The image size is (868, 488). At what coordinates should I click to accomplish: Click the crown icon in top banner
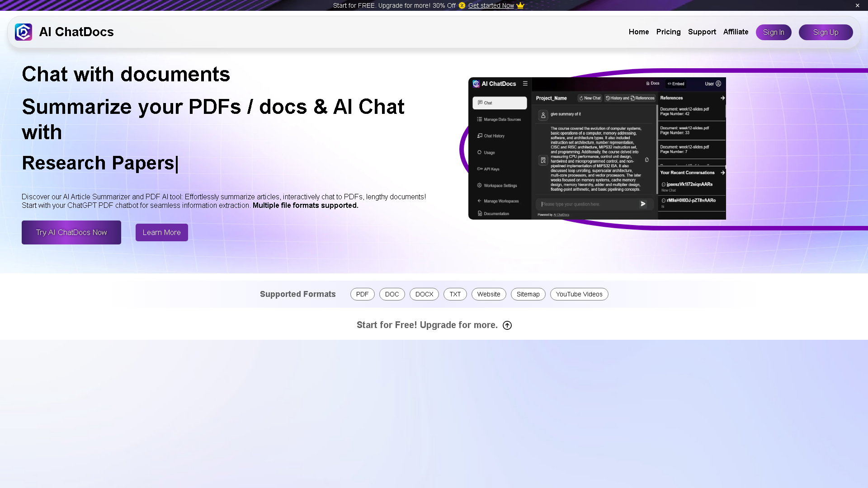pyautogui.click(x=520, y=5)
